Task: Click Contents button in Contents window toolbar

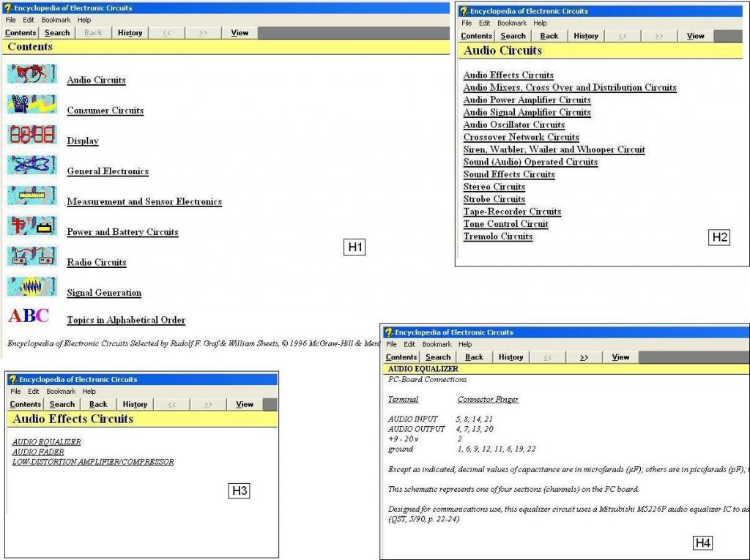Action: (x=21, y=32)
